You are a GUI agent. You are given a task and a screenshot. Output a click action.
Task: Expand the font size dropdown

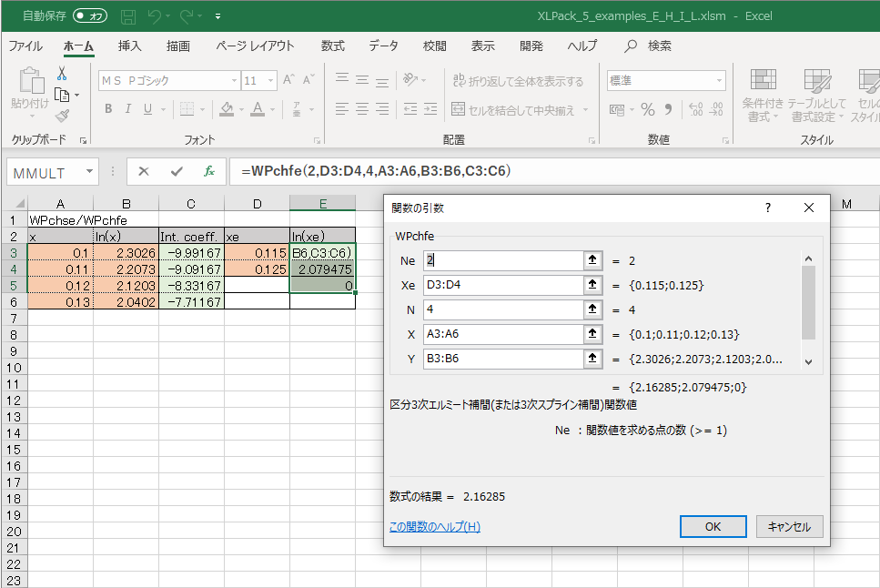272,81
